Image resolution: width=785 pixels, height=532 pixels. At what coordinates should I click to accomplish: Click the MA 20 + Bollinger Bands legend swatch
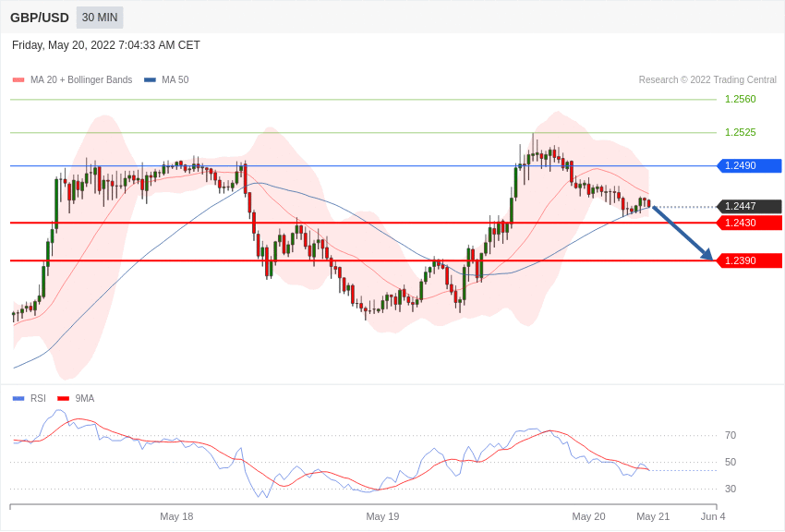(18, 80)
